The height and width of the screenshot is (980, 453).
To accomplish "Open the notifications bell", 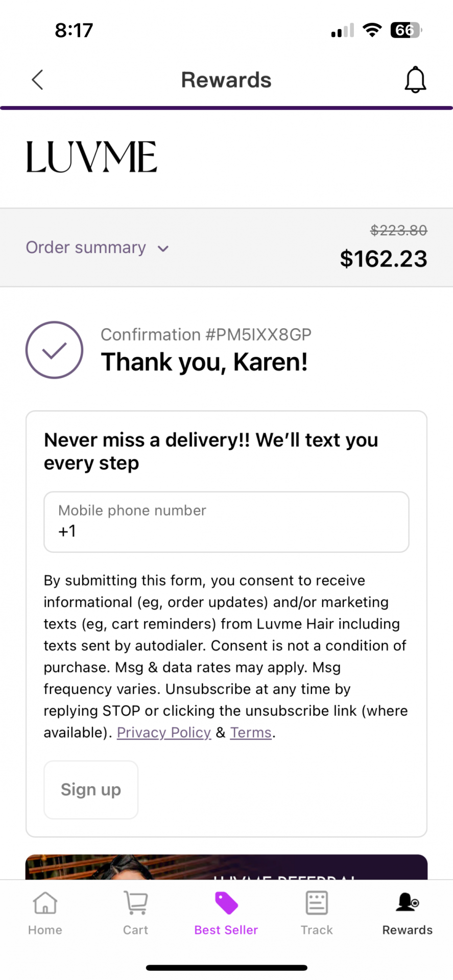I will [x=415, y=80].
